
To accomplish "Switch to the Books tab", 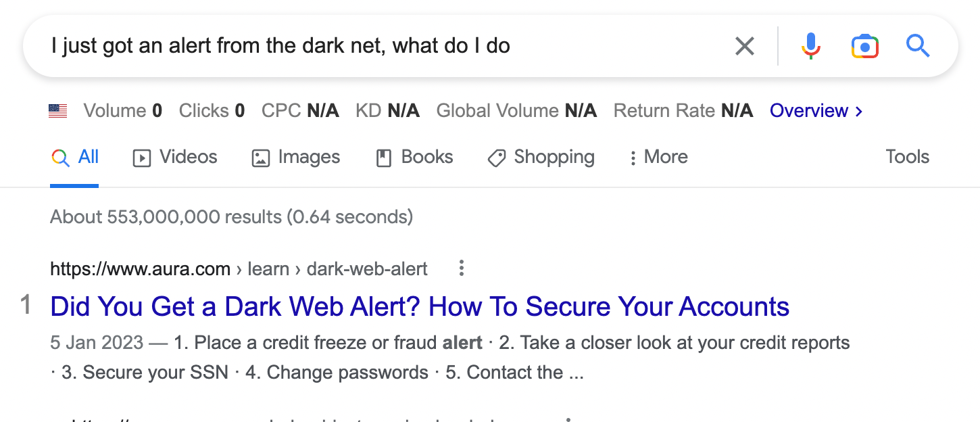I will point(414,157).
